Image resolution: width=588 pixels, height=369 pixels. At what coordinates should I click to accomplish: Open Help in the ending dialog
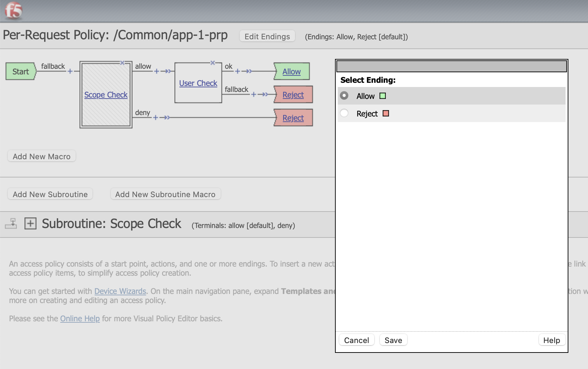[552, 340]
